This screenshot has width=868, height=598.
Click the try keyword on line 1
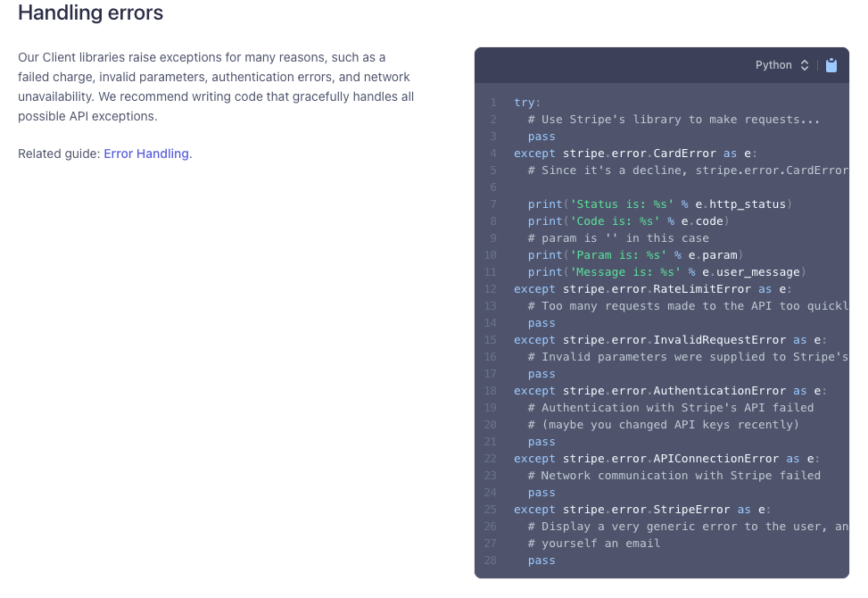pyautogui.click(x=524, y=103)
